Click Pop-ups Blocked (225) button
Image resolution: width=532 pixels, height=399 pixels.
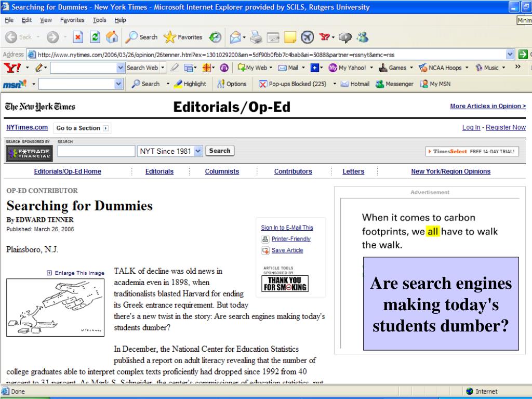pyautogui.click(x=292, y=84)
